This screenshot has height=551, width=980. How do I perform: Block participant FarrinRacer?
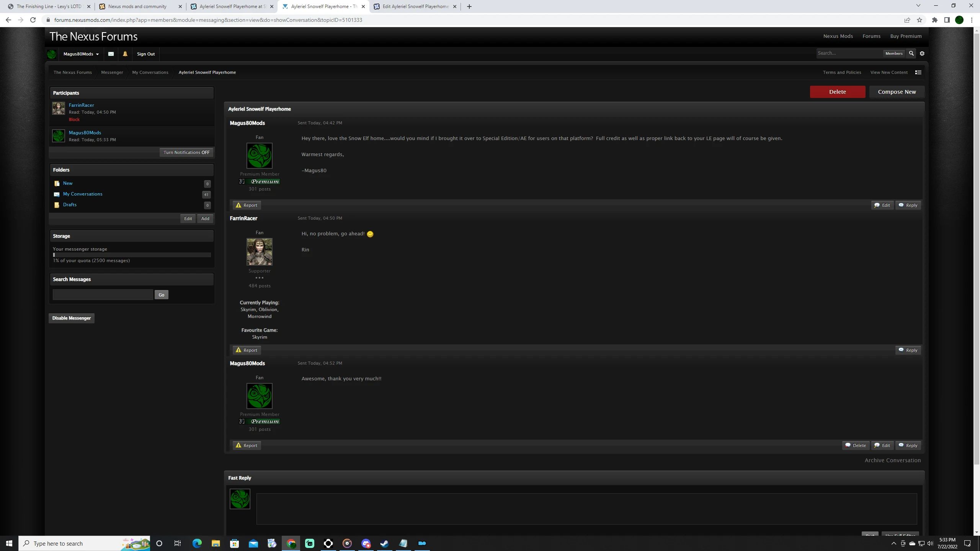[74, 119]
